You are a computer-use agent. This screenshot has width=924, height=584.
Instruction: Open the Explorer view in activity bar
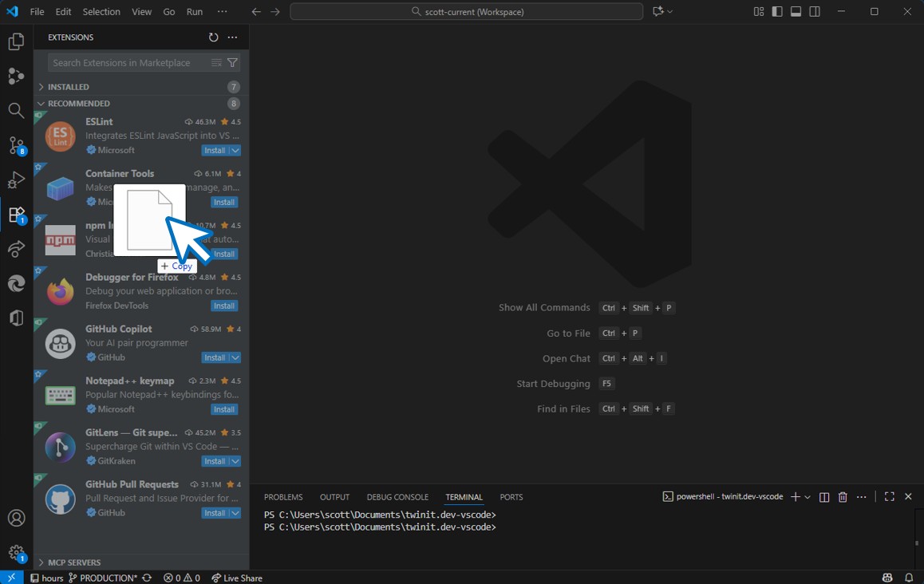[x=16, y=41]
